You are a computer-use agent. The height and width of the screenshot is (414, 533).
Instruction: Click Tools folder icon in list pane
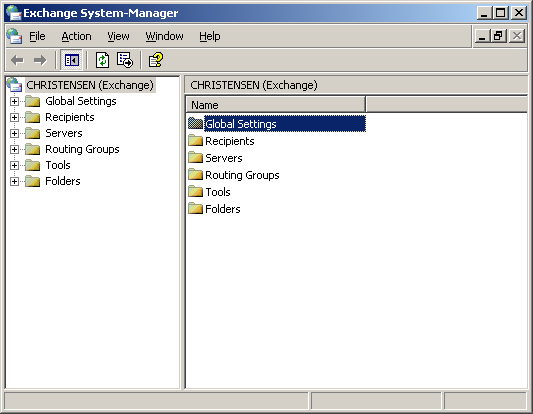[195, 191]
